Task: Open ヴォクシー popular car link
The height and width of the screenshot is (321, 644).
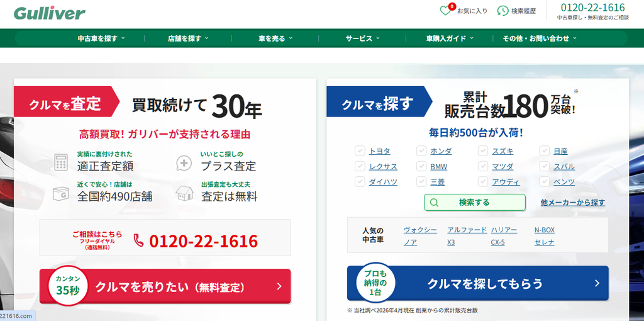Action: pos(420,230)
